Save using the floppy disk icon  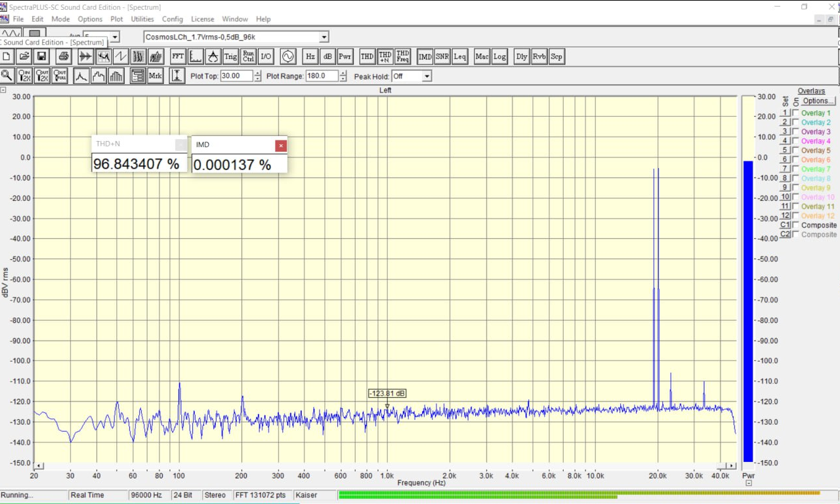pos(41,56)
